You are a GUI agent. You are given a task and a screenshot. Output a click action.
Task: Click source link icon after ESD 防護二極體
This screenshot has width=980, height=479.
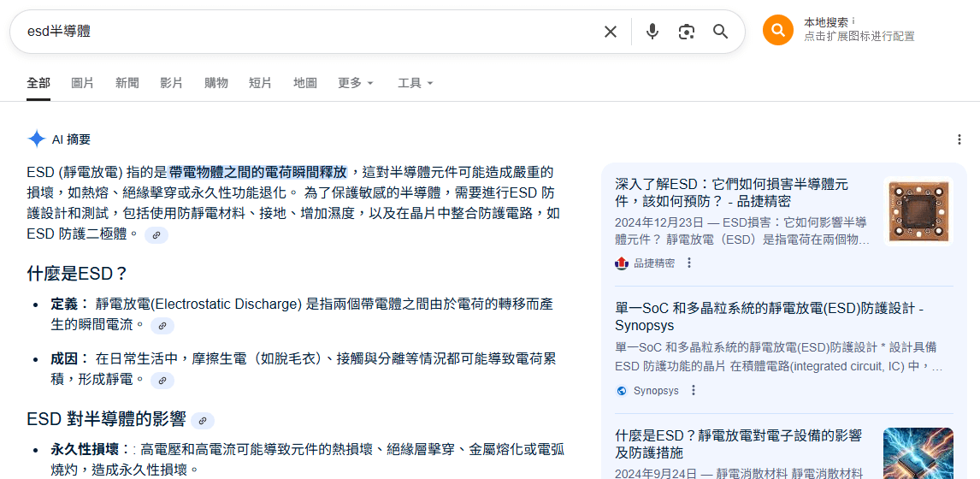[x=156, y=235]
